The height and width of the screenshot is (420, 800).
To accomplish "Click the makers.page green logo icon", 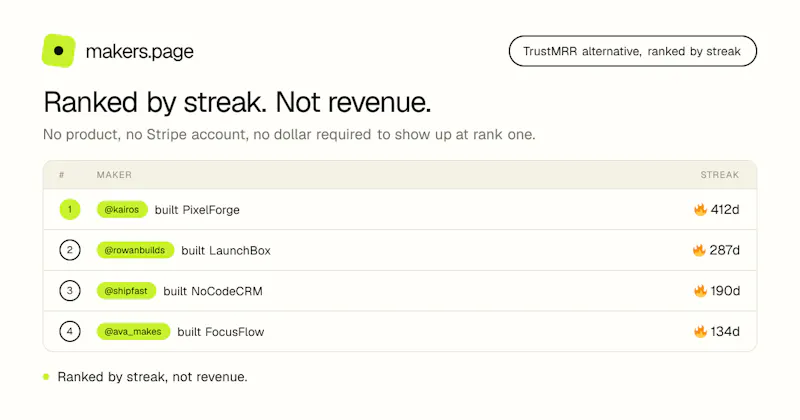I will pos(59,51).
